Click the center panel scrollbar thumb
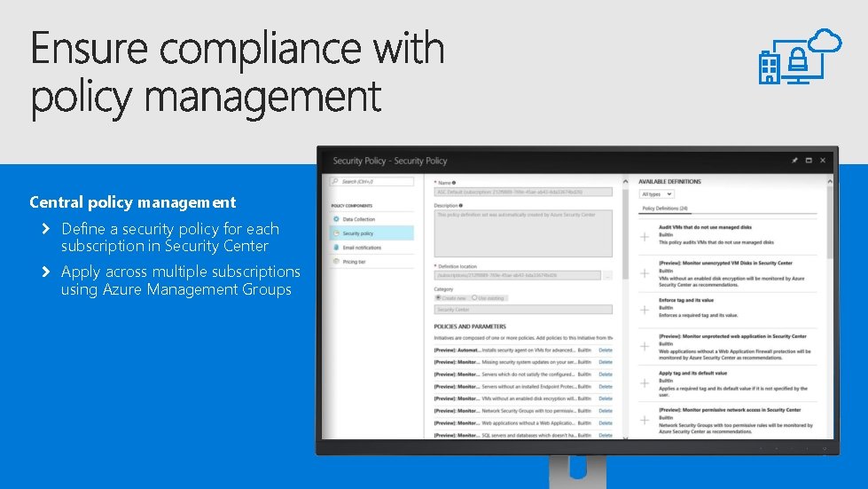 626,234
